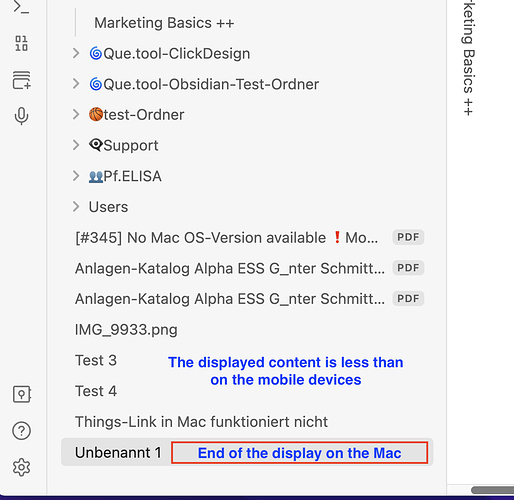Expand the Pf.ELISA folder

coord(76,176)
